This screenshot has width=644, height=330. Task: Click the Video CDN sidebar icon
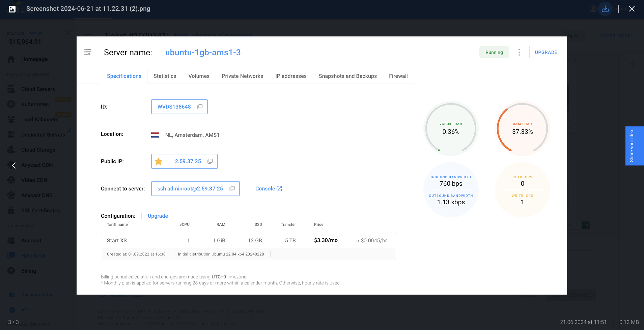tap(11, 180)
